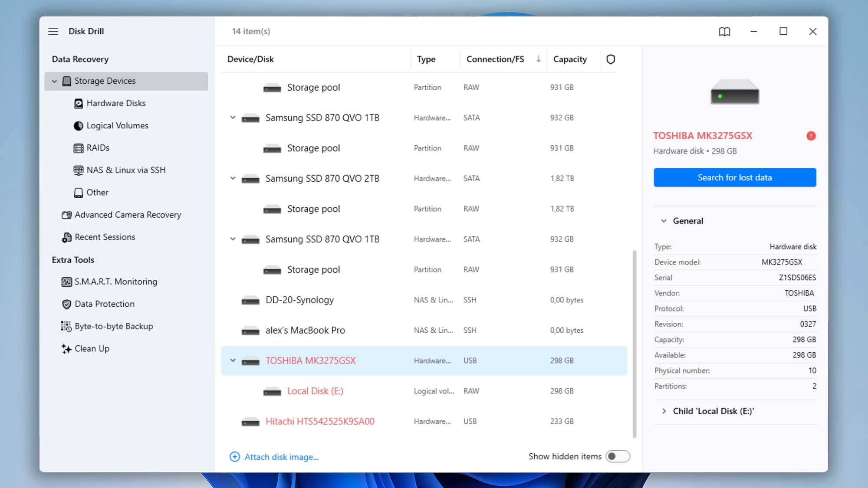The width and height of the screenshot is (868, 488).
Task: Select Hitachi HTS542525K9SA00 disk
Action: pyautogui.click(x=424, y=422)
